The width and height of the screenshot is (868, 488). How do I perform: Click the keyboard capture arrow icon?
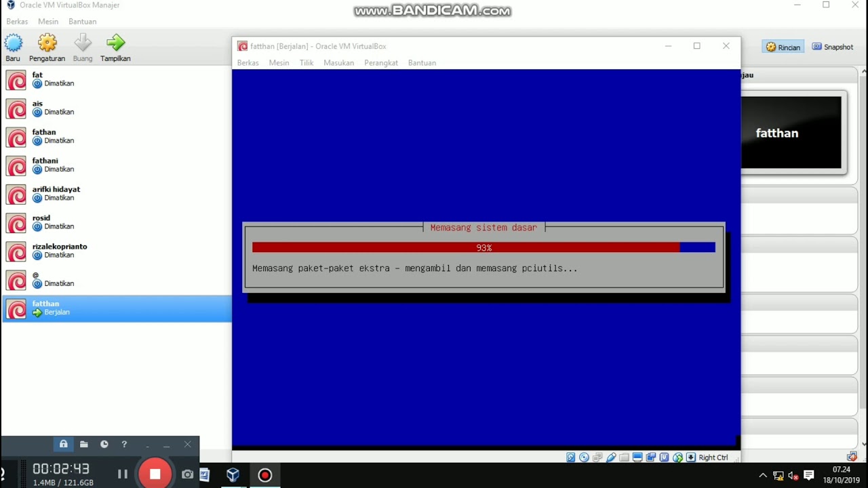coord(690,457)
